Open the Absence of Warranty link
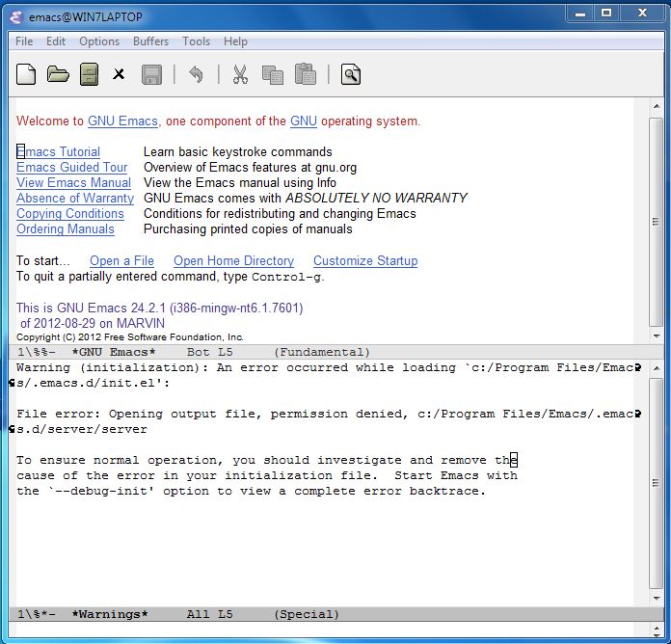This screenshot has width=671, height=644. pos(75,199)
